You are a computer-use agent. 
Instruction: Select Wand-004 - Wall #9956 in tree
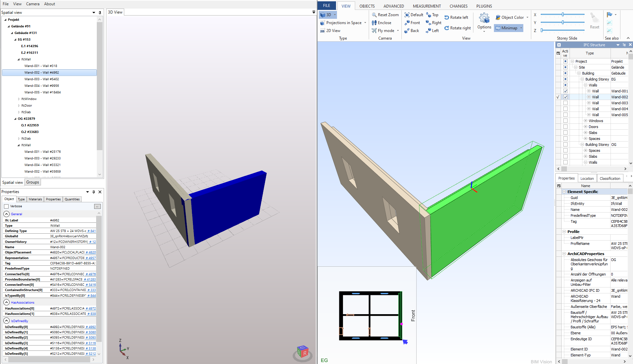(x=42, y=85)
